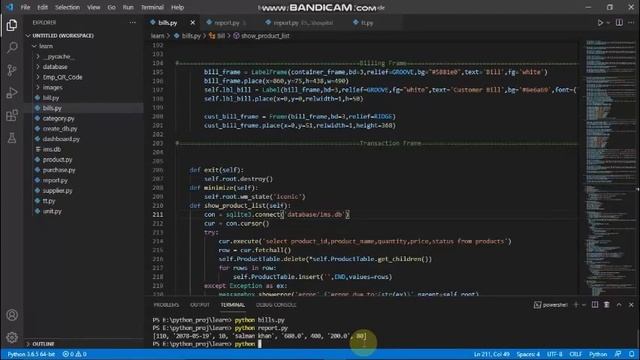This screenshot has height=360, width=640.
Task: Open the powershell terminal profile selector
Action: point(551,305)
